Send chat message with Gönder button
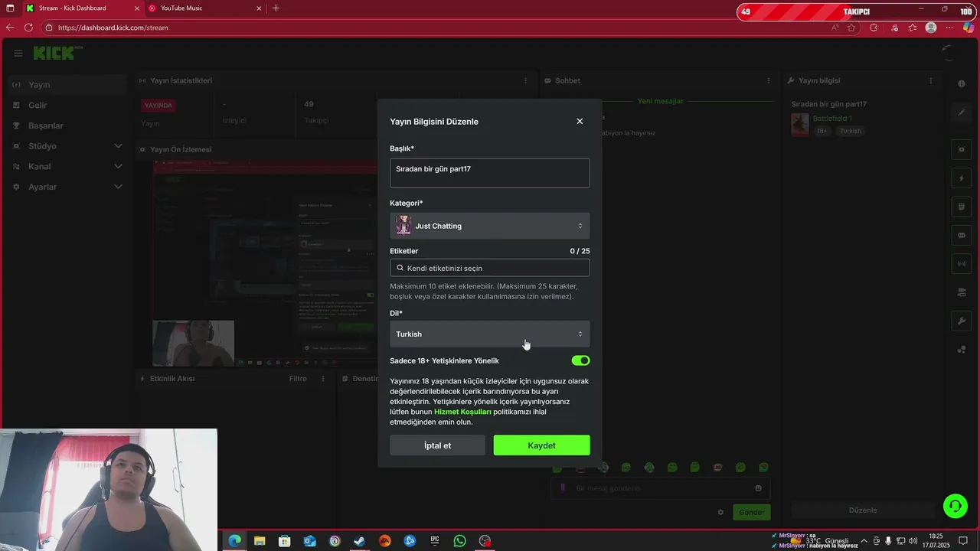Image resolution: width=980 pixels, height=551 pixels. pos(752,512)
